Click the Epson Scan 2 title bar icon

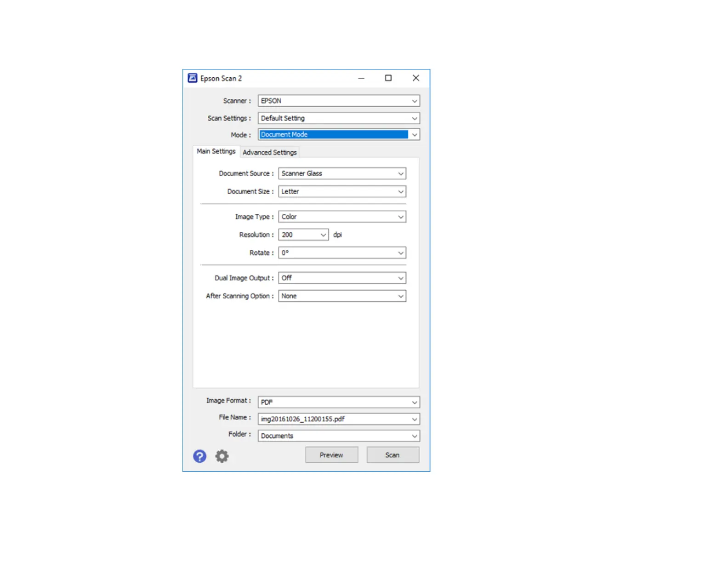(x=193, y=78)
